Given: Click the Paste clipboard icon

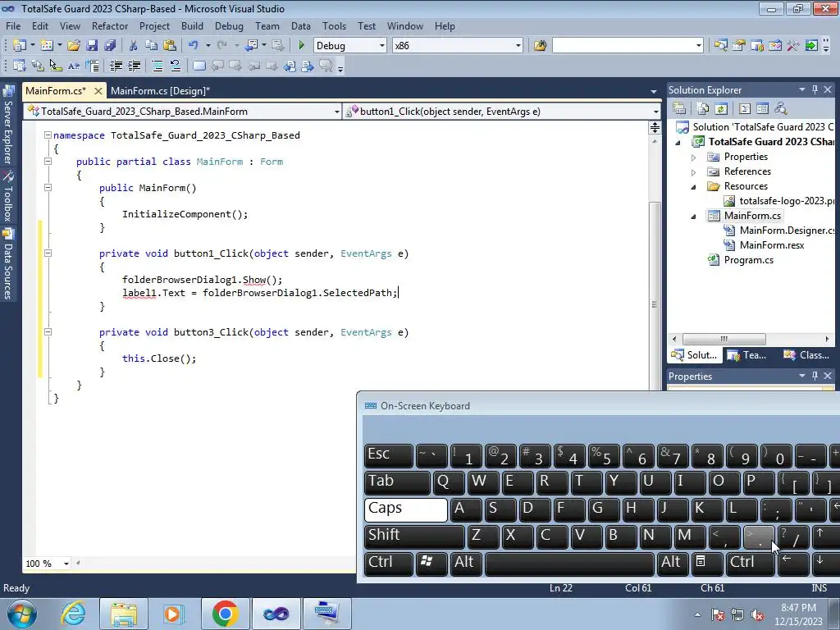Looking at the screenshot, I should [x=170, y=46].
